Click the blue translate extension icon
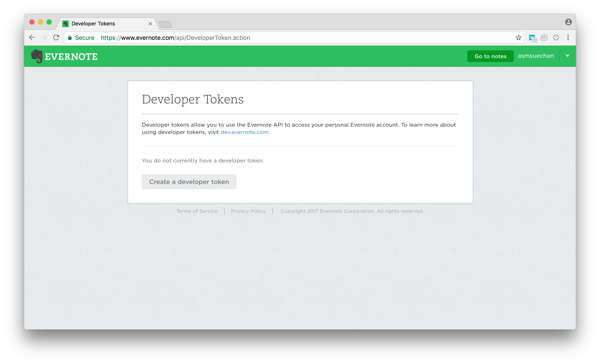 tap(532, 38)
